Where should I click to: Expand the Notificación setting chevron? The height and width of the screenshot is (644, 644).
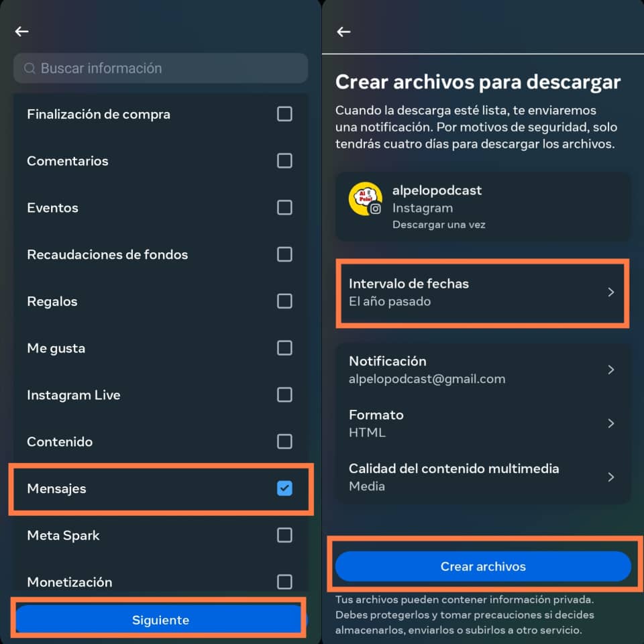coord(611,370)
